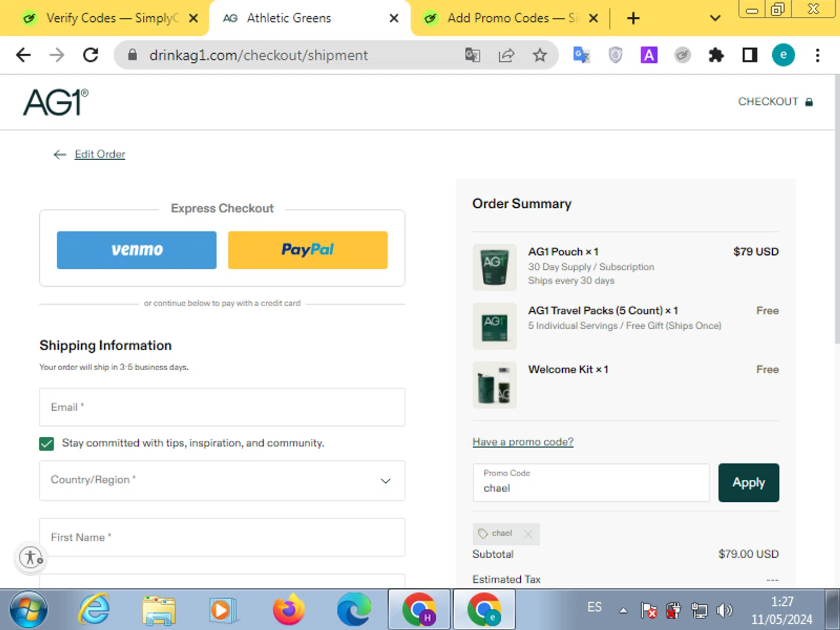840x630 pixels.
Task: Open File Explorer from the taskbar
Action: click(x=159, y=609)
